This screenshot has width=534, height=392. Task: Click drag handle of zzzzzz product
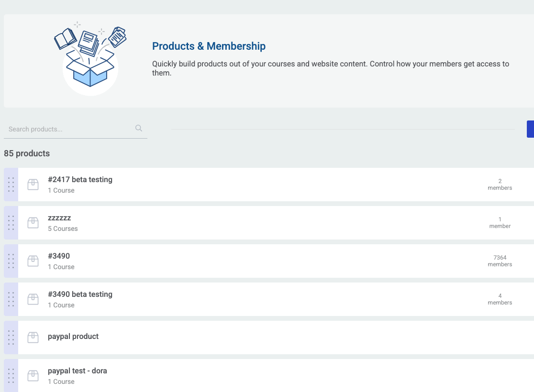tap(11, 223)
